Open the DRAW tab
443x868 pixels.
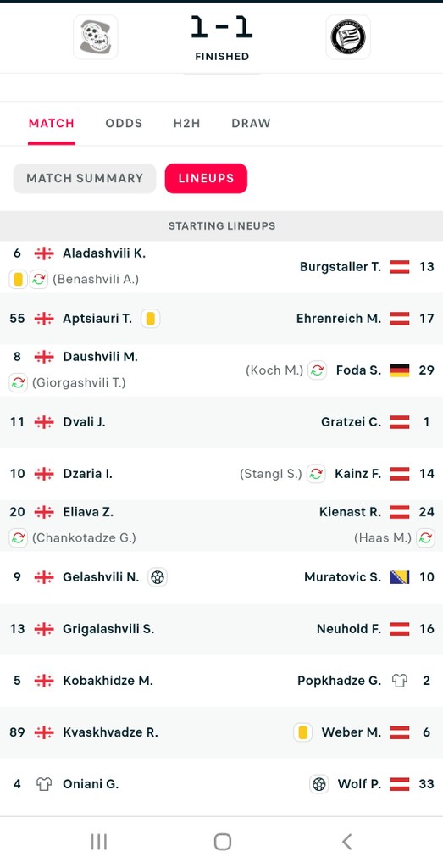coord(251,123)
